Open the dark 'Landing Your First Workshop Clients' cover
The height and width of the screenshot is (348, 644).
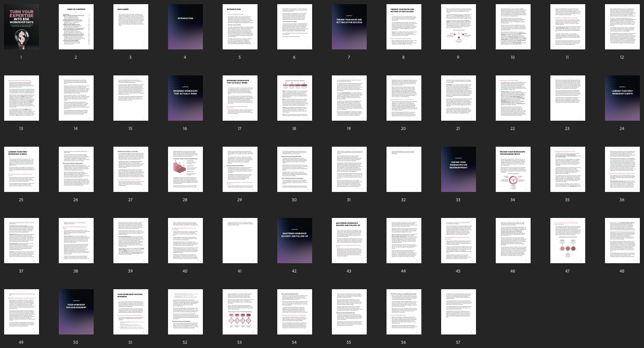622,98
